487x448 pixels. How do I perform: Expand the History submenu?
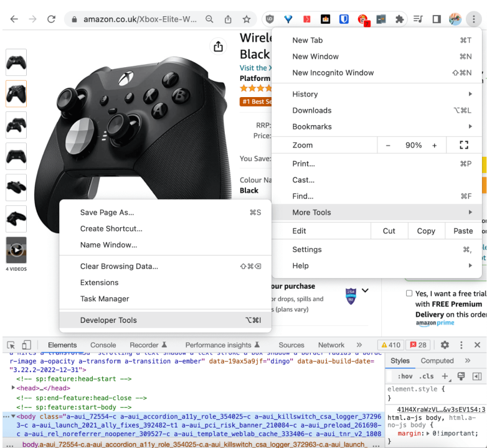pos(377,94)
